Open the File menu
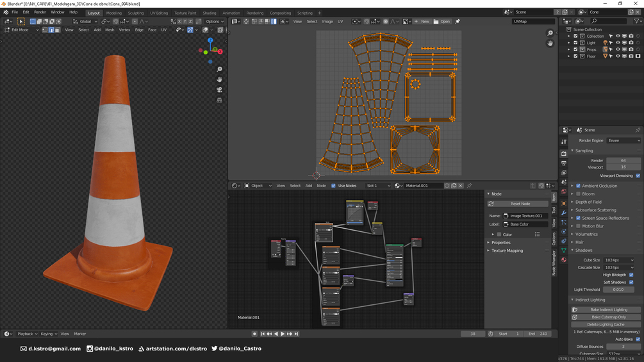The image size is (644, 362). (x=15, y=12)
